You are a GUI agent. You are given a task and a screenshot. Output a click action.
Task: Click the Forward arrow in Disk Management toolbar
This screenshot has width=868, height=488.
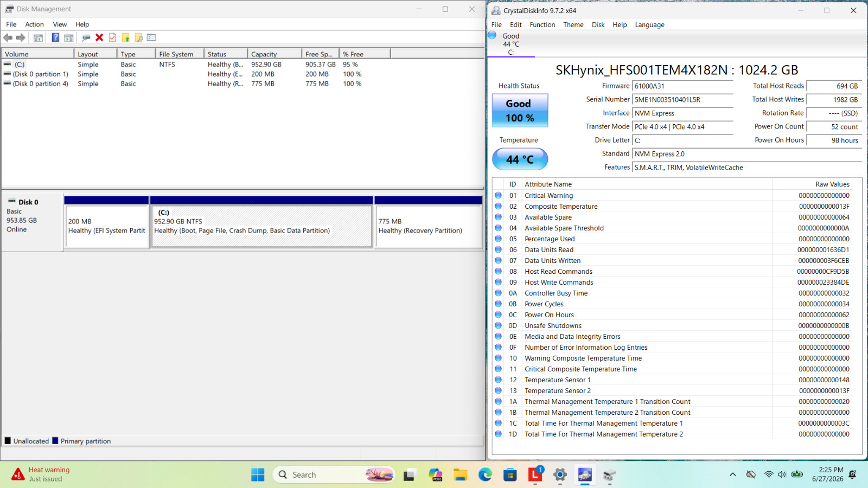click(x=21, y=38)
